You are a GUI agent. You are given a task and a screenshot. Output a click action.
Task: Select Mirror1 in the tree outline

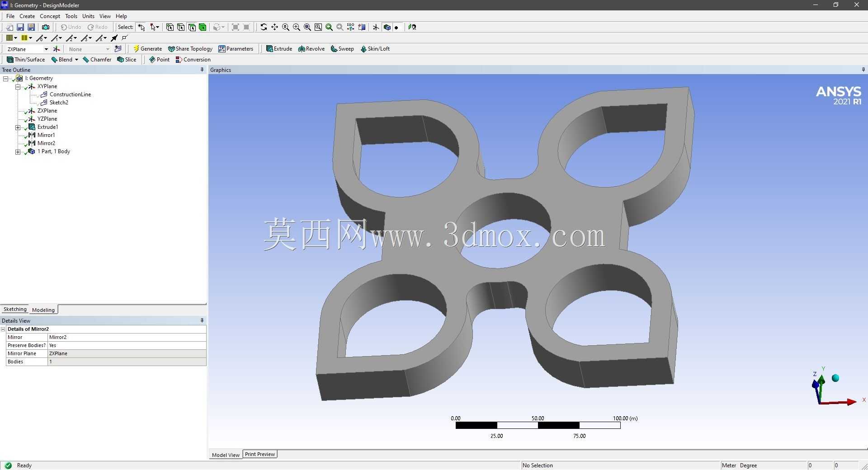(46, 135)
